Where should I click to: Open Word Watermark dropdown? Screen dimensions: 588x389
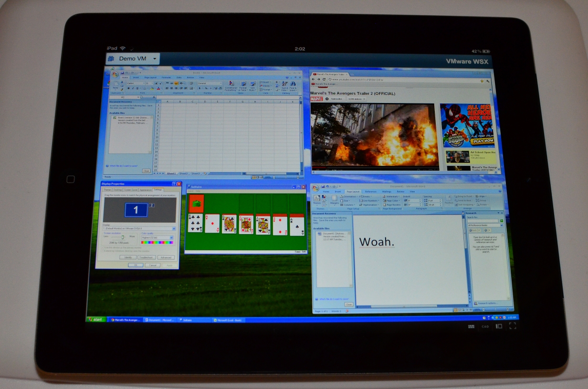click(x=392, y=196)
